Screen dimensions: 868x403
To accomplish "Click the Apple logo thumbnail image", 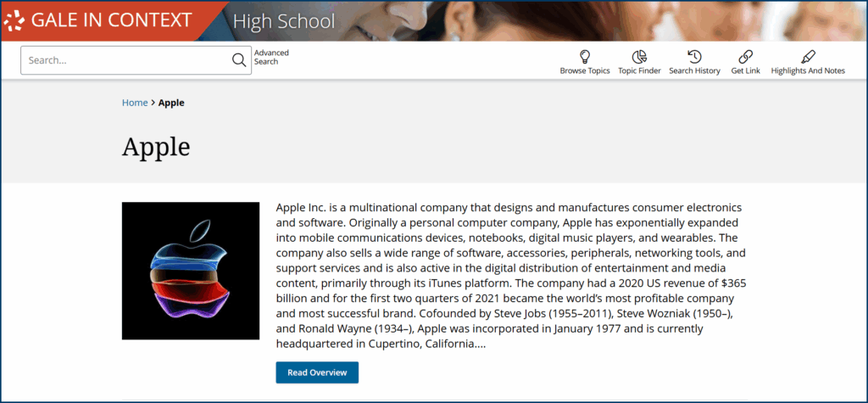I will tap(191, 271).
